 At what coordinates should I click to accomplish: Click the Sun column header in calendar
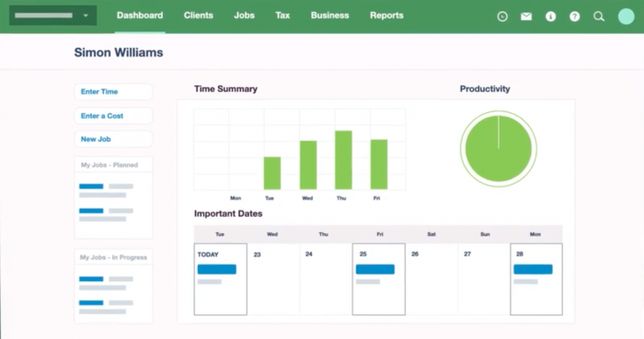(x=485, y=234)
